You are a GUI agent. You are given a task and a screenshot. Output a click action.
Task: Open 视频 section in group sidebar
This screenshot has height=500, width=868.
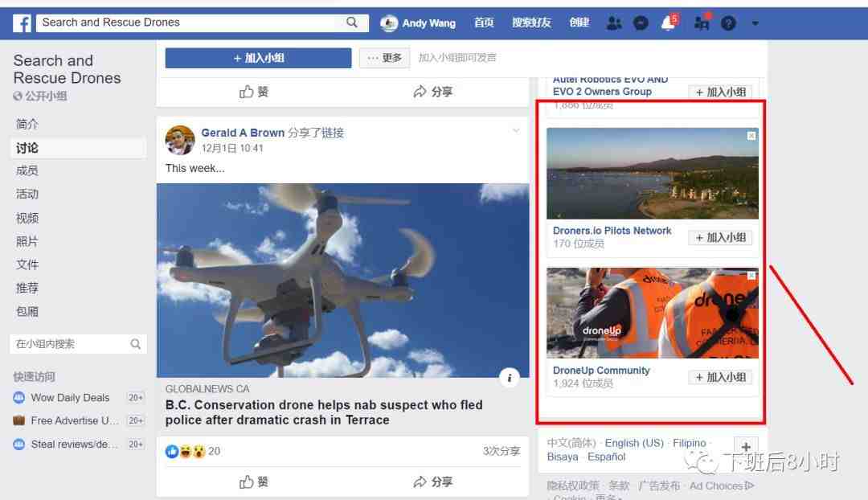[x=27, y=218]
